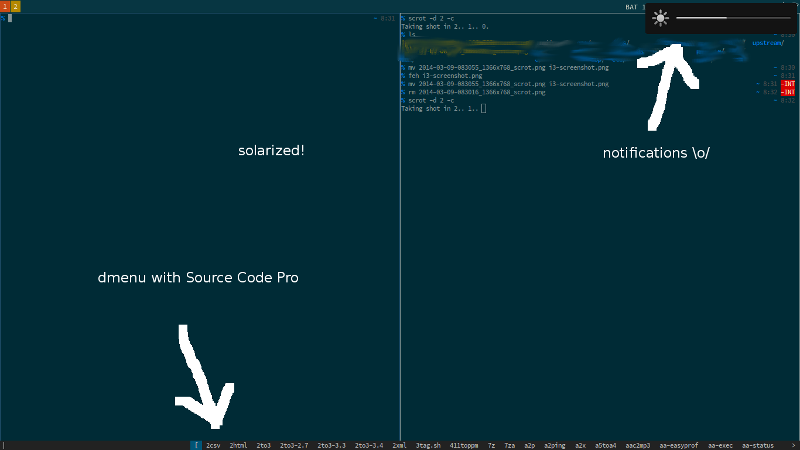The height and width of the screenshot is (450, 800).
Task: Switch to i3 workspace 2
Action: (x=15, y=7)
